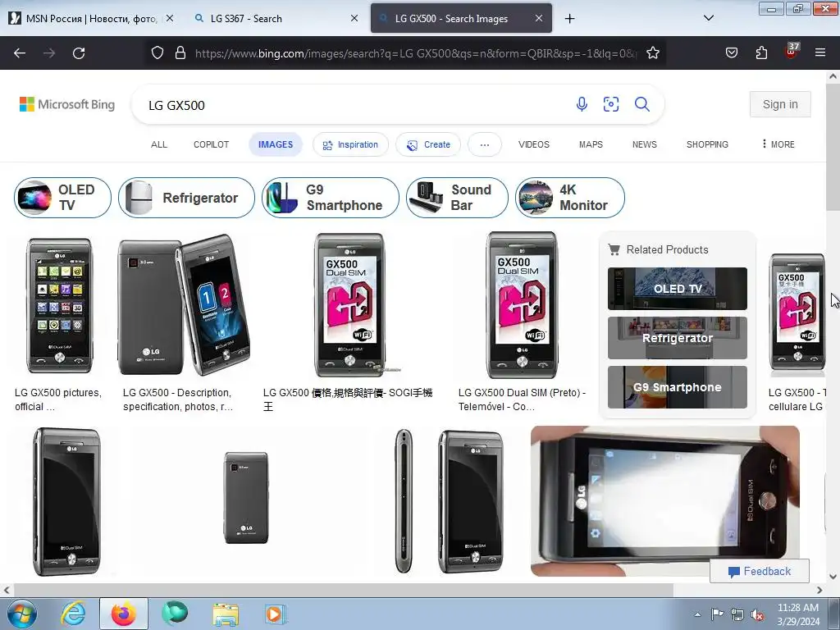Select the 4K Monitor suggestion chip
Image resolution: width=840 pixels, height=630 pixels.
click(570, 198)
